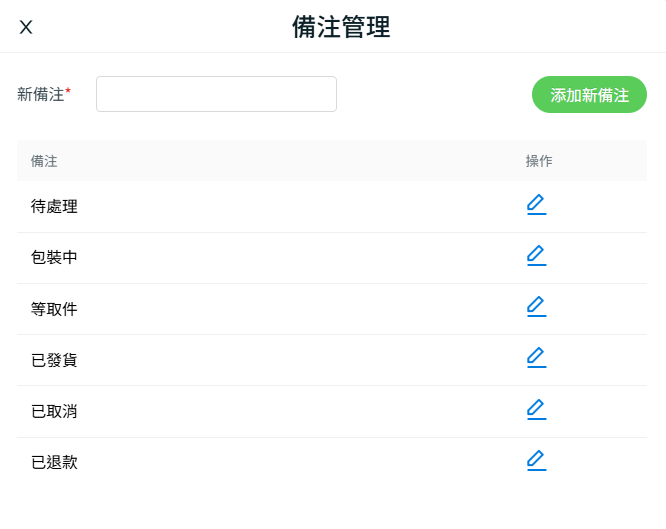Click the 備注 column header

pyautogui.click(x=44, y=161)
